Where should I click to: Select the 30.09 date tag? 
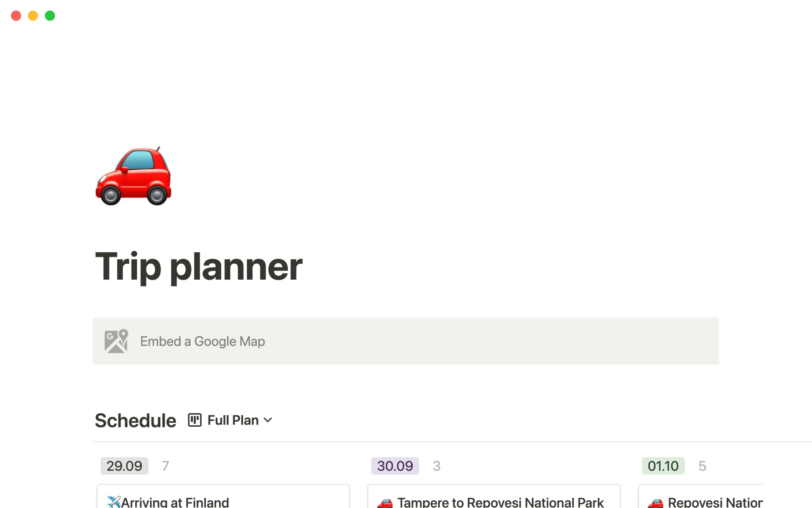[x=395, y=466]
